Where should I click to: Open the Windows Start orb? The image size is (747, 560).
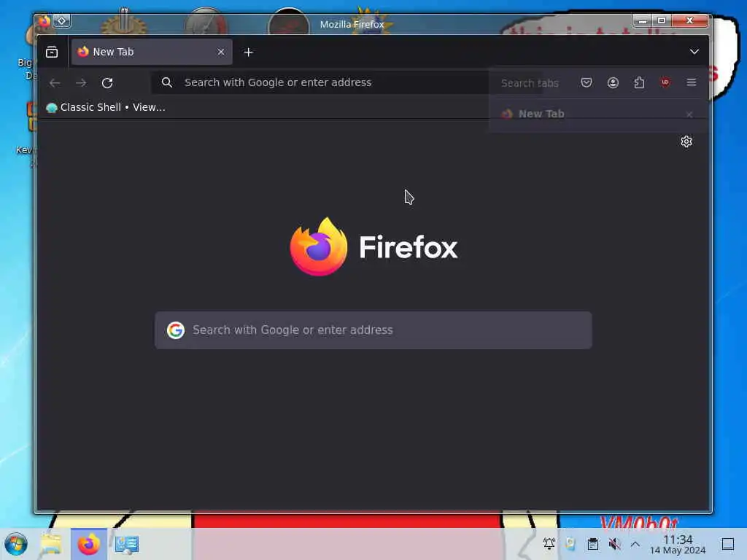click(16, 544)
